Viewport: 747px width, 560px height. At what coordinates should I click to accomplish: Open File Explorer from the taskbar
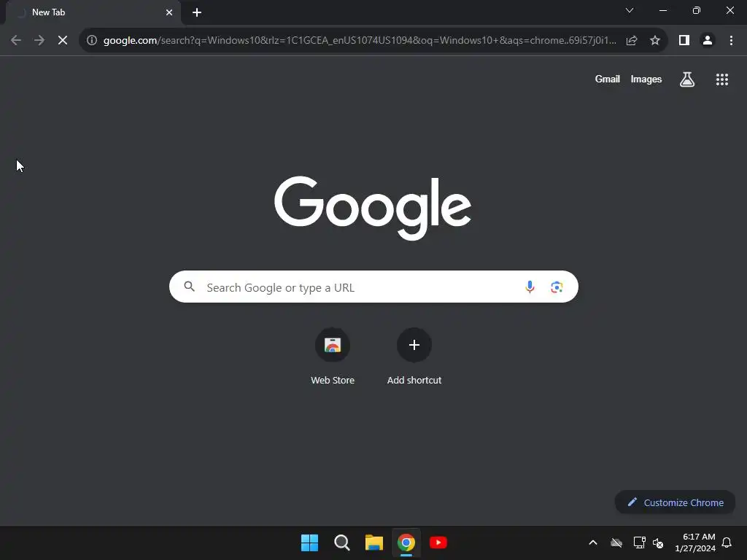[x=374, y=542]
